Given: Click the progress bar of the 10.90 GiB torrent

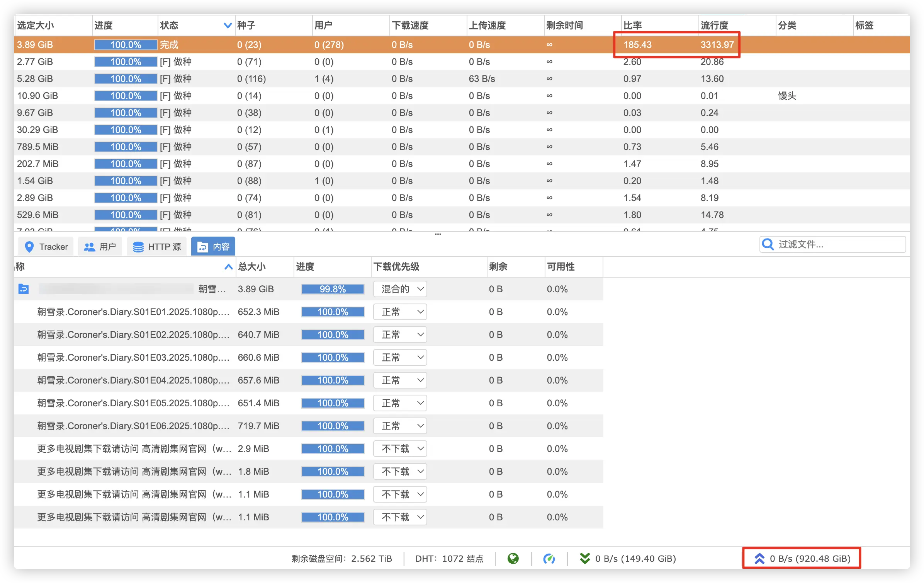Looking at the screenshot, I should click(126, 96).
